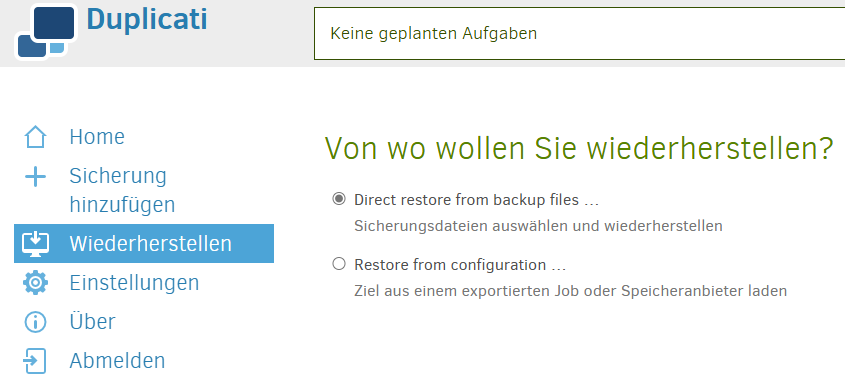Click the Über info circle icon
Viewport: 845px width, 385px height.
click(35, 322)
